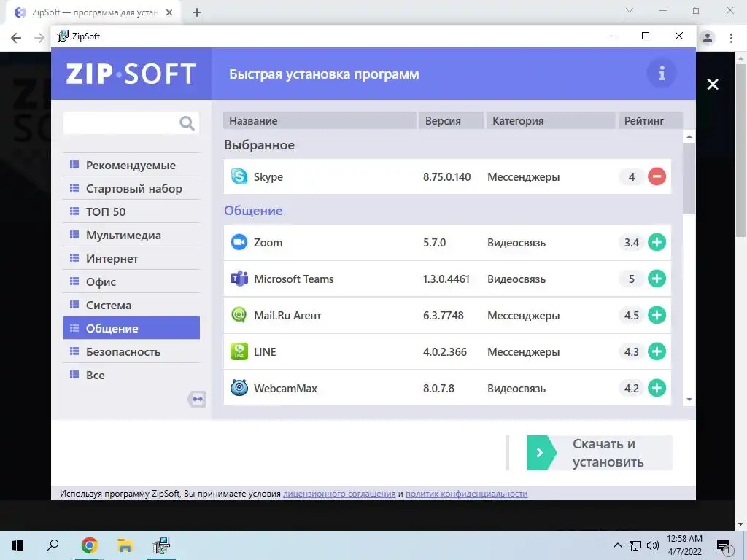Click the Zoom version 5.7.0
Screen dimensions: 747x560
[x=435, y=242]
